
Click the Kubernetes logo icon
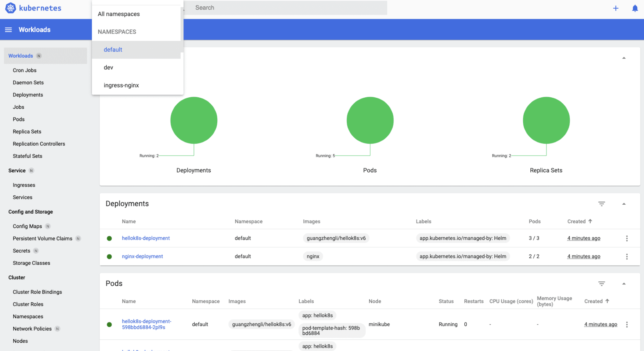click(10, 8)
